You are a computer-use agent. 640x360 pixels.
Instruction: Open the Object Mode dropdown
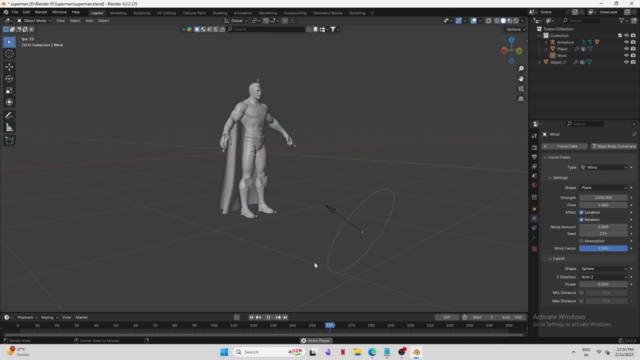click(x=34, y=20)
